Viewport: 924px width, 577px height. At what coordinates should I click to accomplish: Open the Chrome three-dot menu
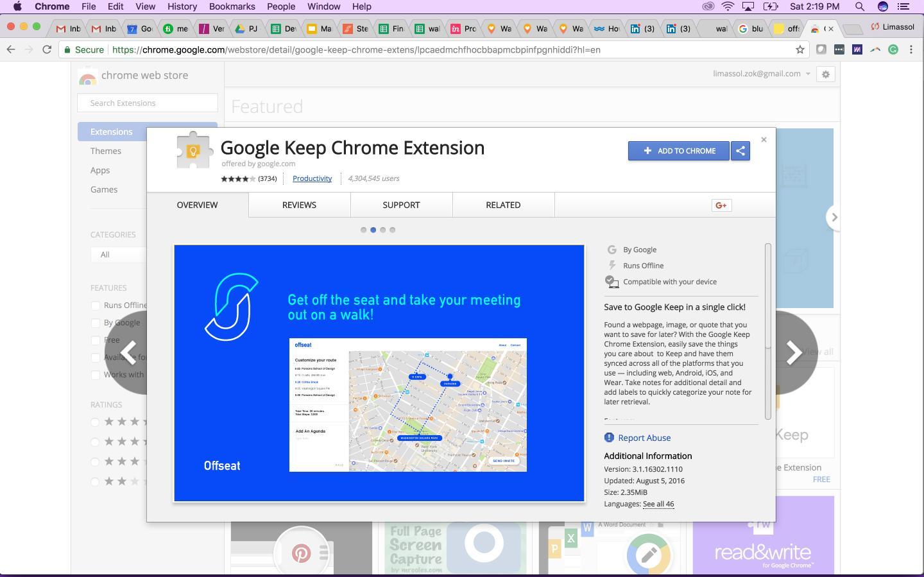pos(911,49)
